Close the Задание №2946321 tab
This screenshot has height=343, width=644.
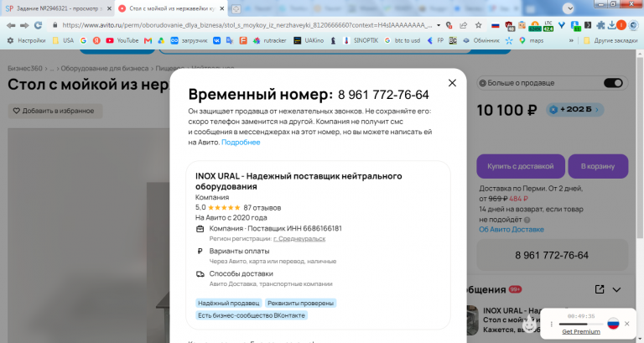pos(109,8)
